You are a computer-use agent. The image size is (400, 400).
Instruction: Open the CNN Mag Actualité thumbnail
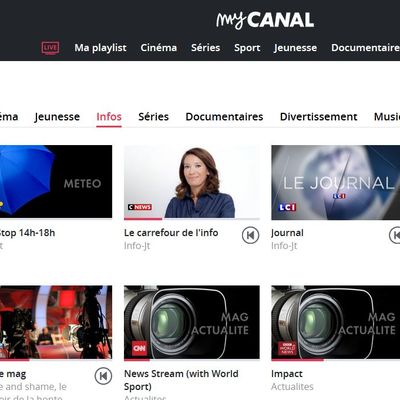point(192,322)
